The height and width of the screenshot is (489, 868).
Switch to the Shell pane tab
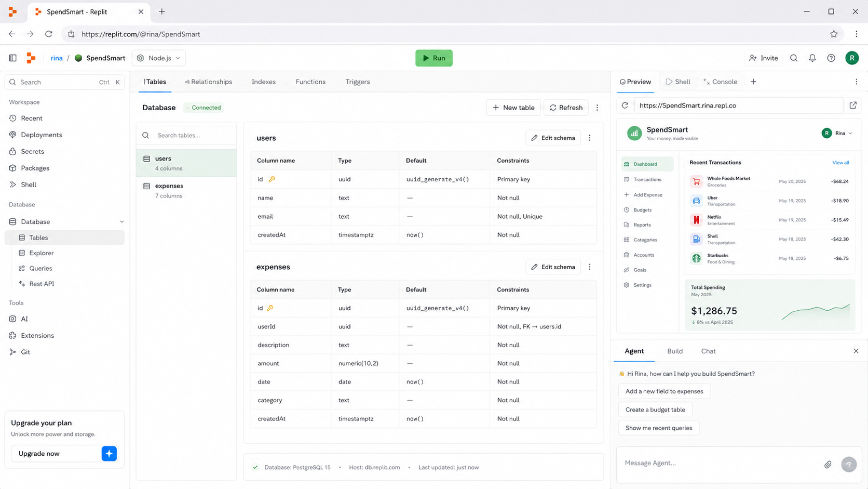click(x=678, y=82)
